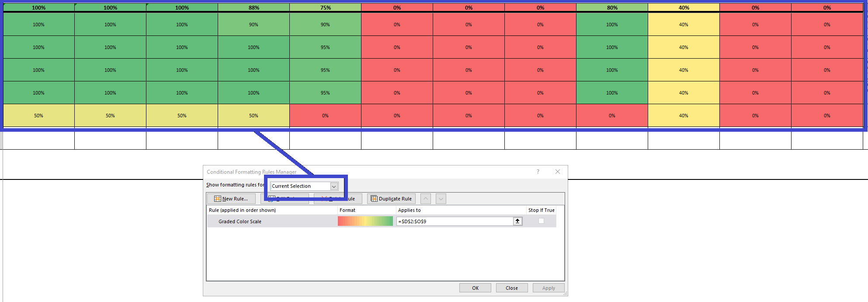
Task: Move the rule down with the down arrow
Action: coord(441,199)
